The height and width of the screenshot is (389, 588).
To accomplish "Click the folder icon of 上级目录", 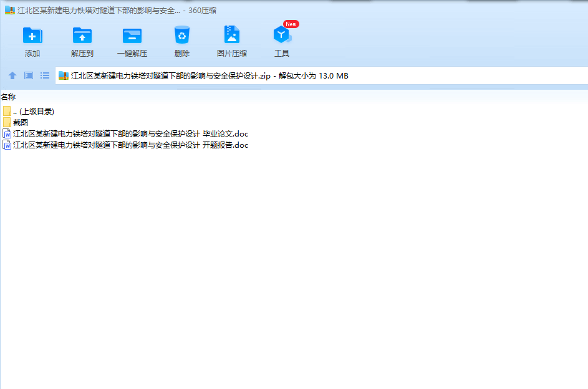I will [7, 111].
